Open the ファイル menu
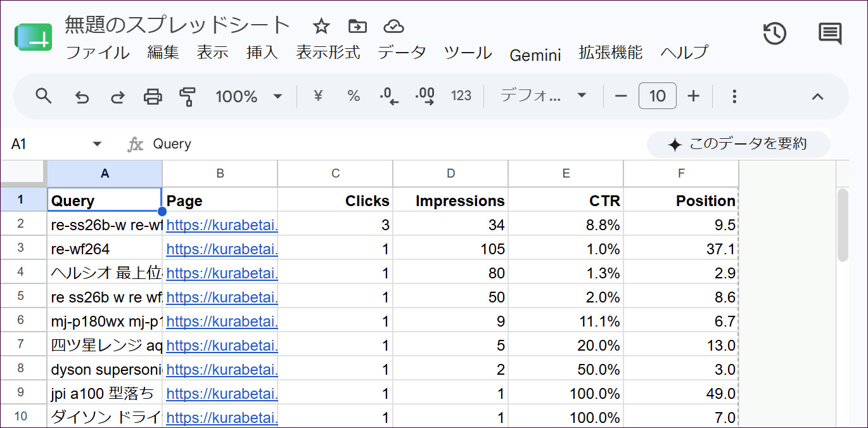Viewport: 868px width, 428px height. pyautogui.click(x=98, y=53)
